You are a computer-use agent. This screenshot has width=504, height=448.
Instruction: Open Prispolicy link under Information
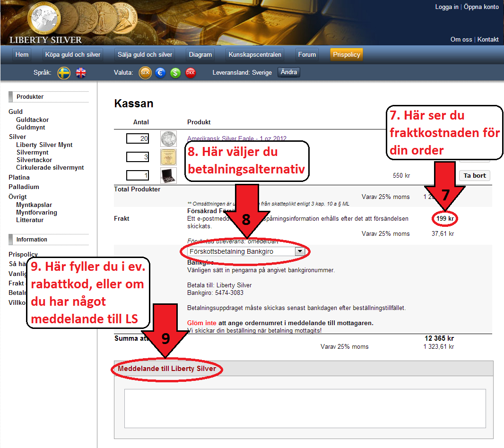click(23, 254)
